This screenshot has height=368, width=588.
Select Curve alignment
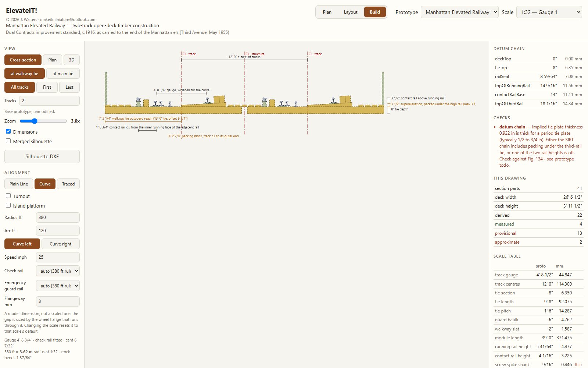45,184
